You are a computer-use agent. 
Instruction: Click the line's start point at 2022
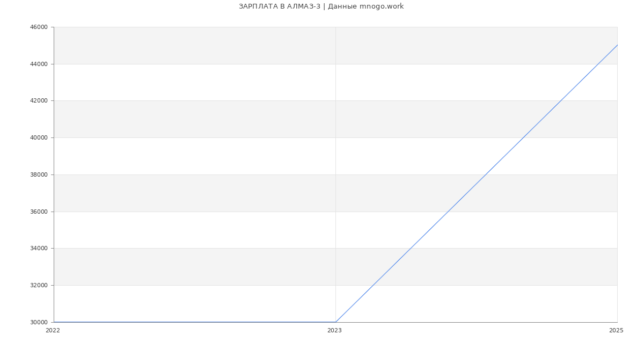click(x=54, y=322)
